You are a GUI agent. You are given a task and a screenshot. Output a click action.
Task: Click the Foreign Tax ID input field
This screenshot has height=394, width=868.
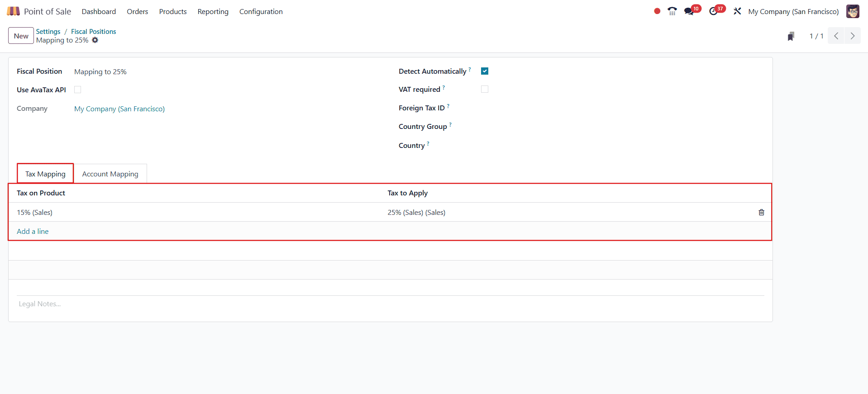click(x=622, y=108)
